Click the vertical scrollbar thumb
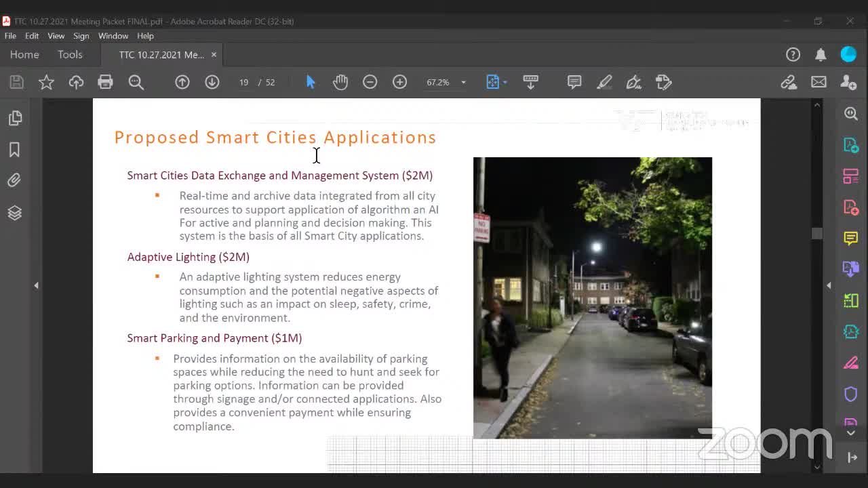This screenshot has height=488, width=868. (x=816, y=233)
